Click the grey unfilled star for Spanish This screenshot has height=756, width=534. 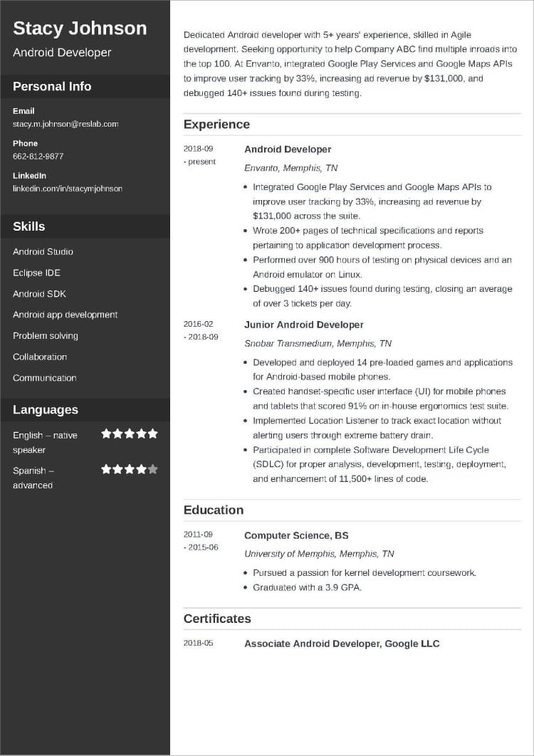(152, 469)
